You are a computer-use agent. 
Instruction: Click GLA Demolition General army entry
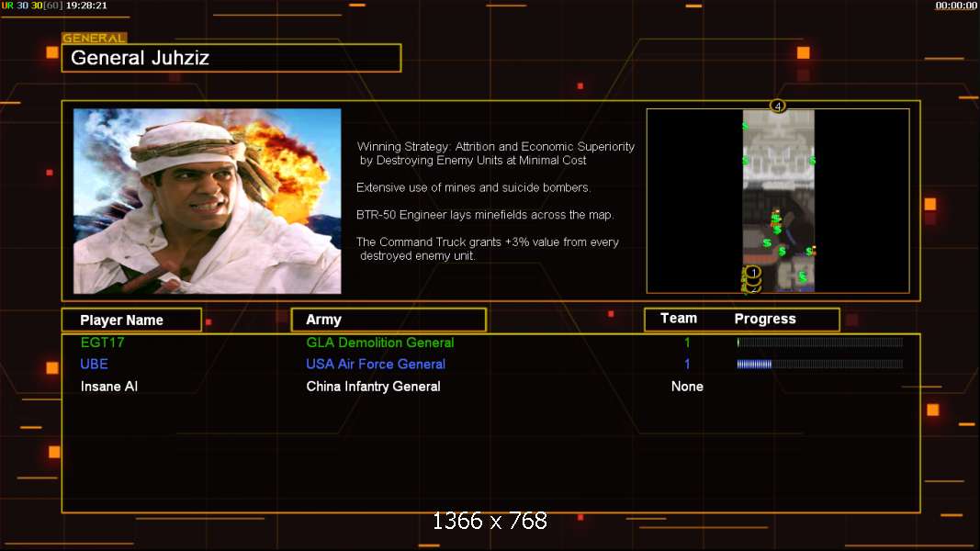(x=380, y=343)
